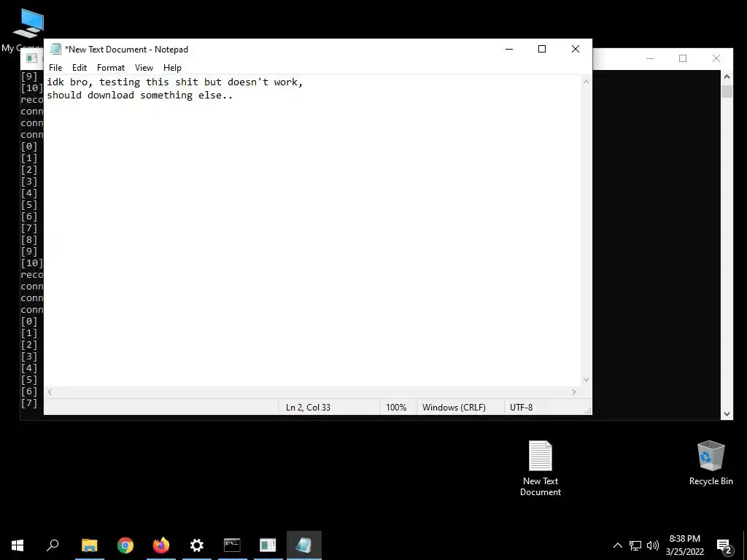Viewport: 747px width, 560px height.
Task: Open Settings gear from taskbar
Action: (196, 545)
